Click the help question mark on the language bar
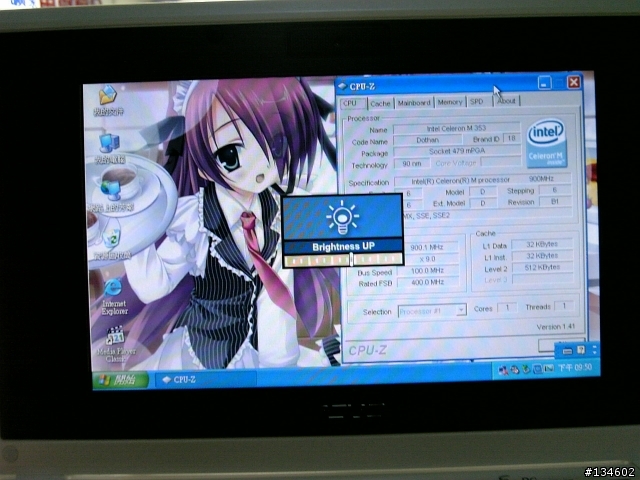The image size is (640, 480). (x=581, y=350)
